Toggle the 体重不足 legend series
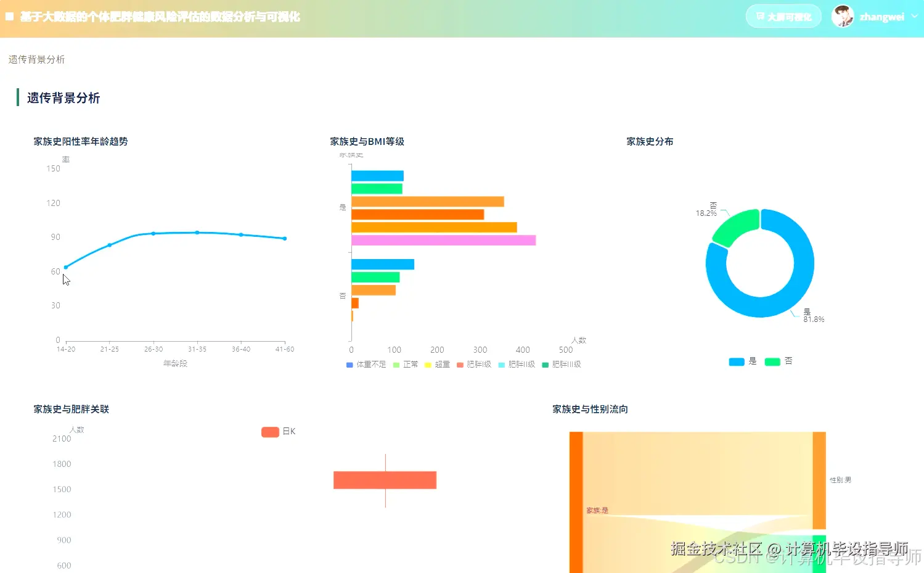924x573 pixels. point(366,365)
